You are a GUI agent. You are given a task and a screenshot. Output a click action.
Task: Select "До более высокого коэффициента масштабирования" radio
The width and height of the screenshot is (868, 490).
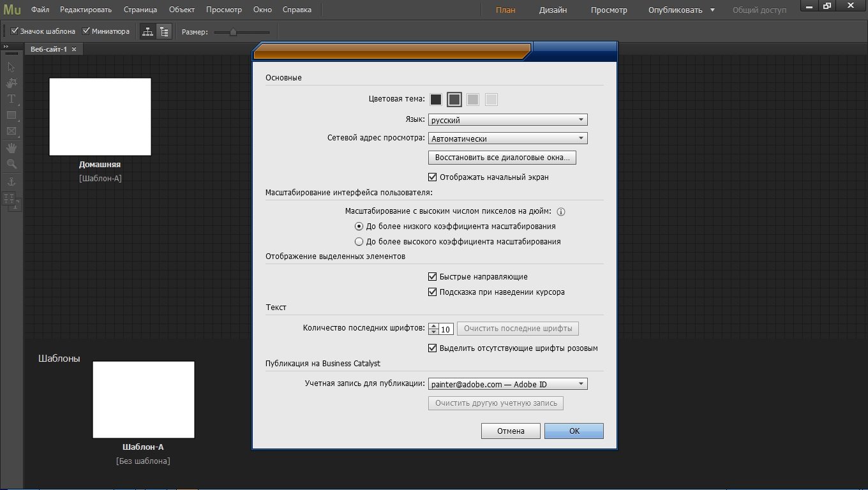point(359,242)
